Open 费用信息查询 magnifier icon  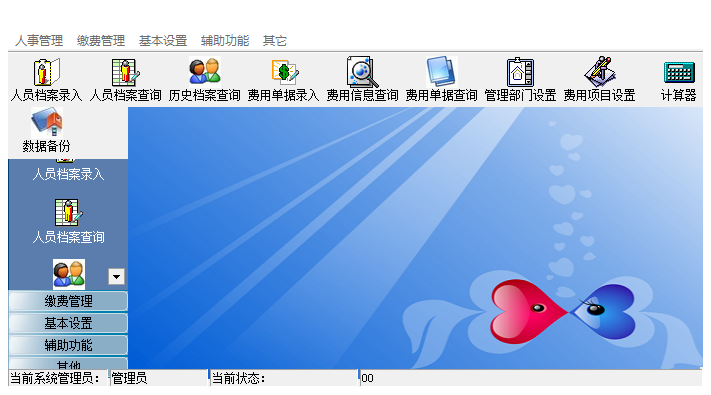click(362, 72)
